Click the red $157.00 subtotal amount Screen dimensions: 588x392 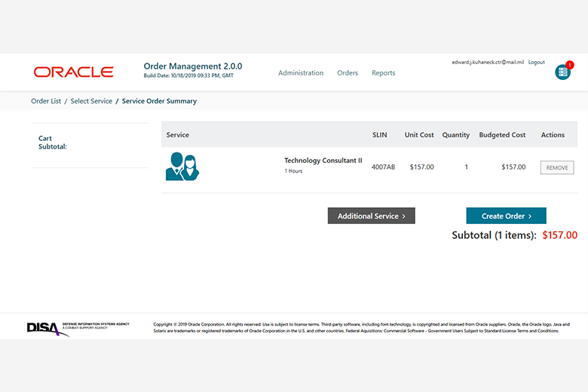tap(559, 235)
